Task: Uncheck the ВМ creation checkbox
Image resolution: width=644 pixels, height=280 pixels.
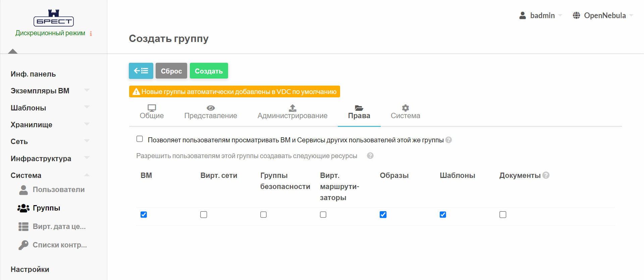Action: tap(144, 215)
